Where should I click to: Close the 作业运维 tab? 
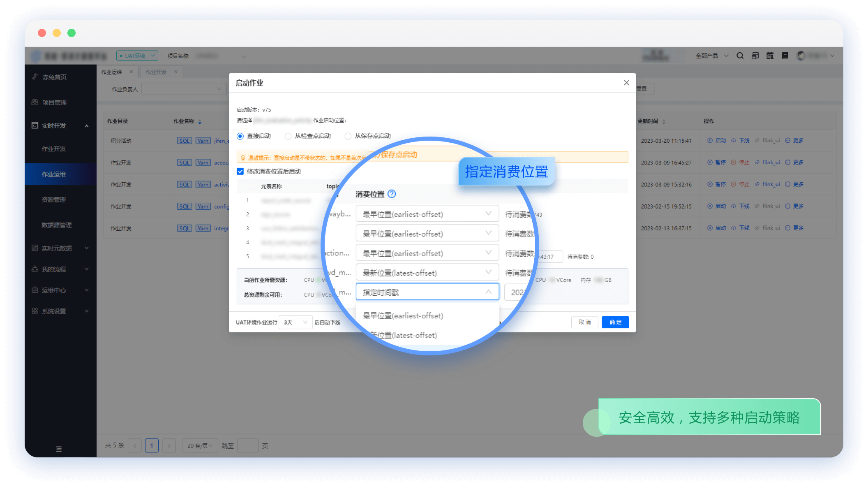(x=131, y=72)
